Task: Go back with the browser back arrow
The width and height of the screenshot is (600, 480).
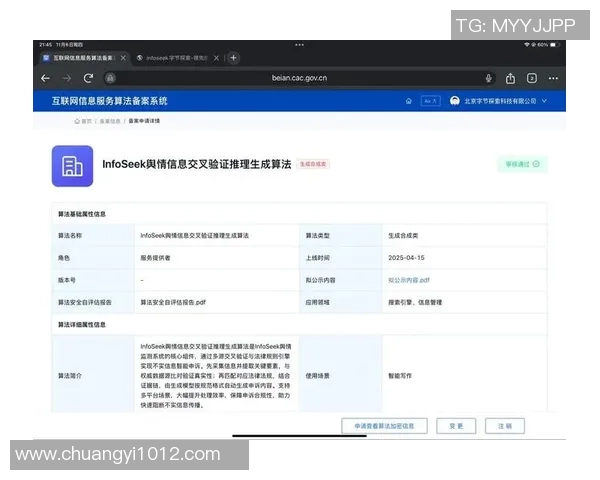Action: pyautogui.click(x=45, y=78)
